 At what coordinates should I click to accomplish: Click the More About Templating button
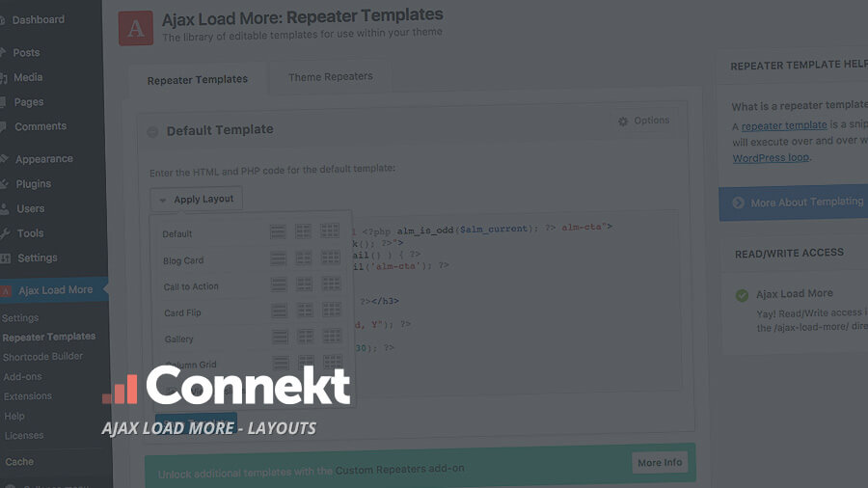(794, 203)
